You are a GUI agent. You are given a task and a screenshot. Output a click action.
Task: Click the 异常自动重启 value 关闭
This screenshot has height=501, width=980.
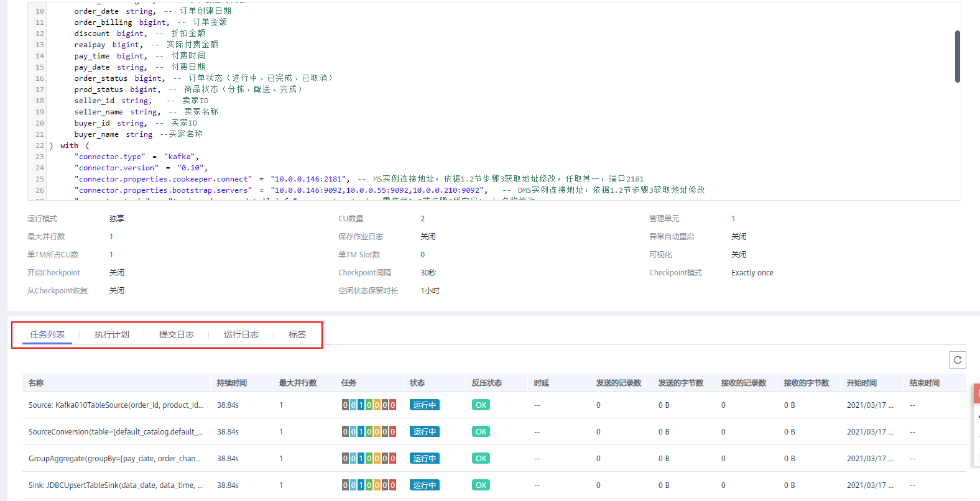[739, 237]
